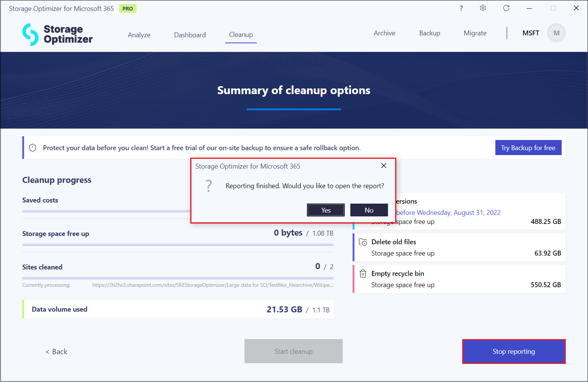Click the Empty recycle bin trash icon
Screen dimensions: 588x382
[363, 274]
